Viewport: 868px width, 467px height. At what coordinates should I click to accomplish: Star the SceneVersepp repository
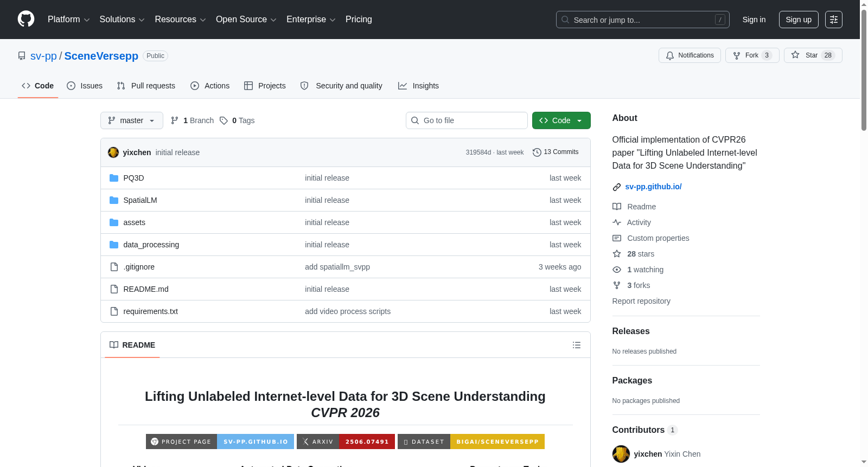[813, 55]
